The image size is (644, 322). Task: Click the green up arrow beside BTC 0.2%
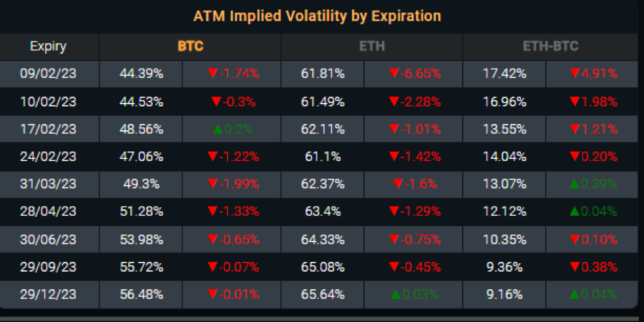(219, 129)
